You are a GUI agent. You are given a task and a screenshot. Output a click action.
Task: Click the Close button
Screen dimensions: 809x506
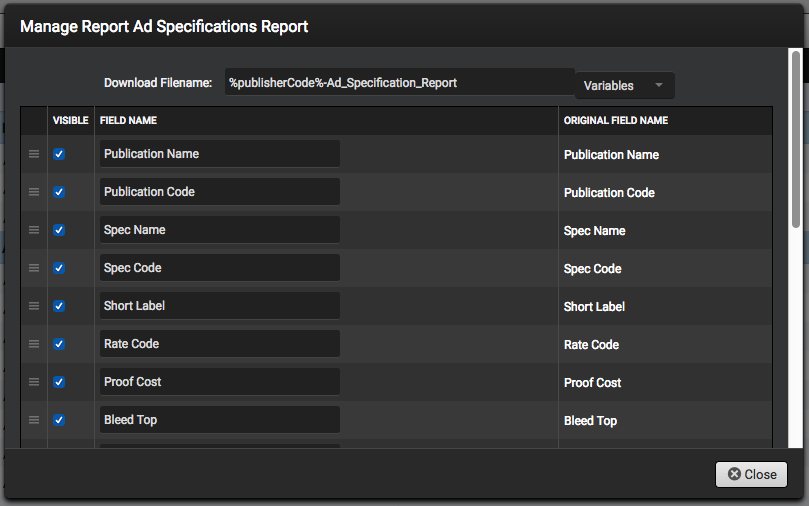point(751,474)
